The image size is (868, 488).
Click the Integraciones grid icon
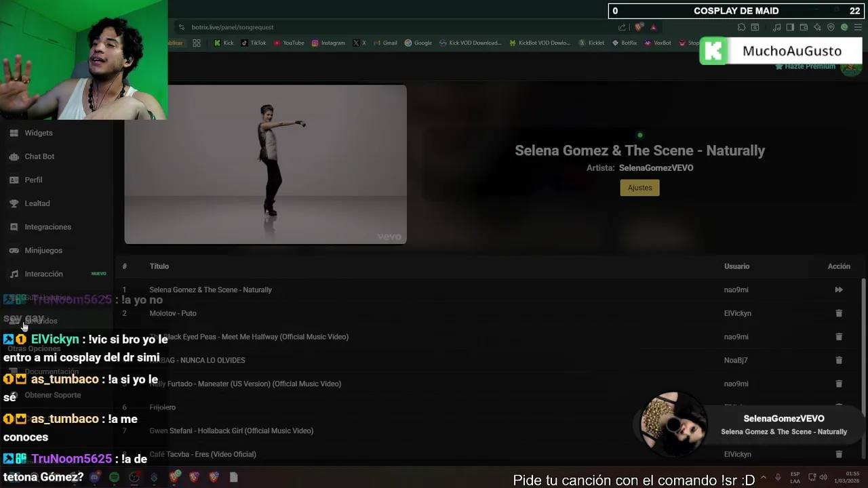(14, 227)
